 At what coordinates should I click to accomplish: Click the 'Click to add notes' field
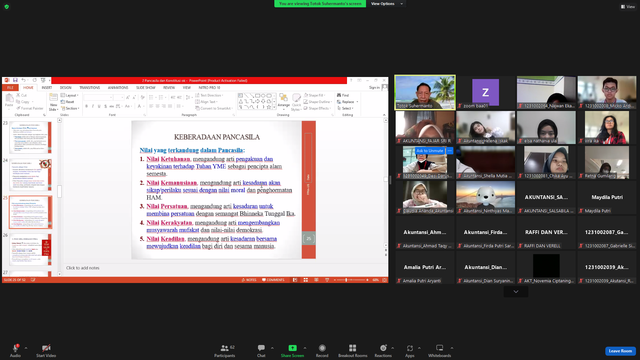83,268
